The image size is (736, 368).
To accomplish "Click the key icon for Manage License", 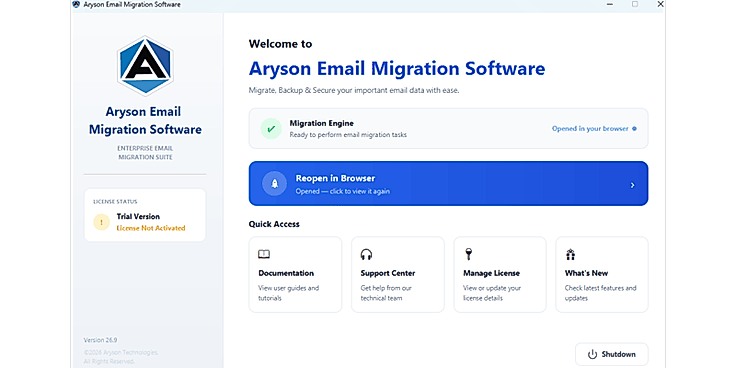I will 468,254.
